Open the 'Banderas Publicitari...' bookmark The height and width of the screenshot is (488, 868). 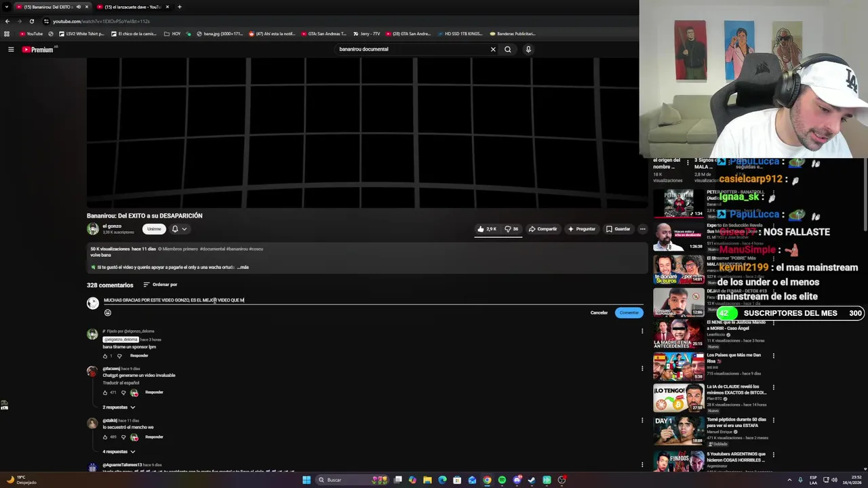[x=513, y=34]
